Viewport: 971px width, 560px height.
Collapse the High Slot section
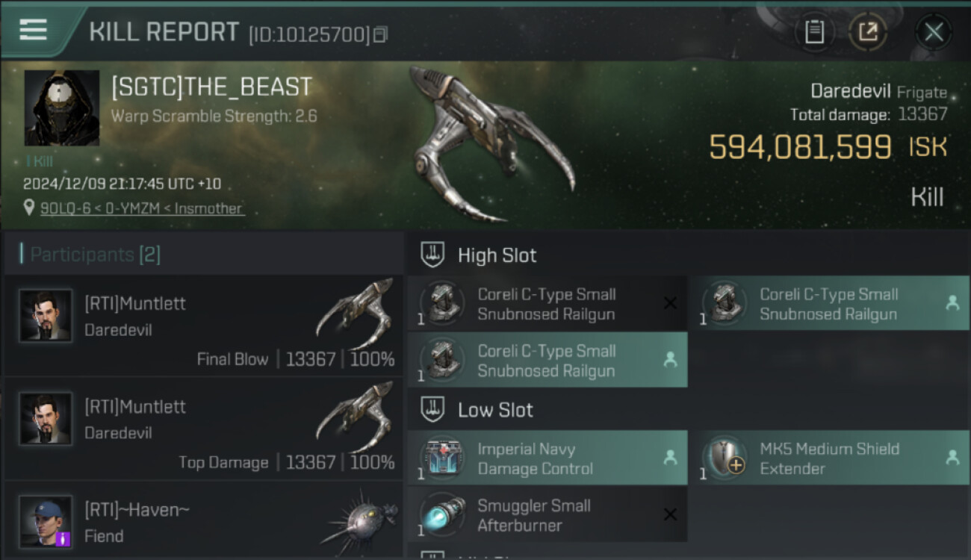click(x=433, y=255)
